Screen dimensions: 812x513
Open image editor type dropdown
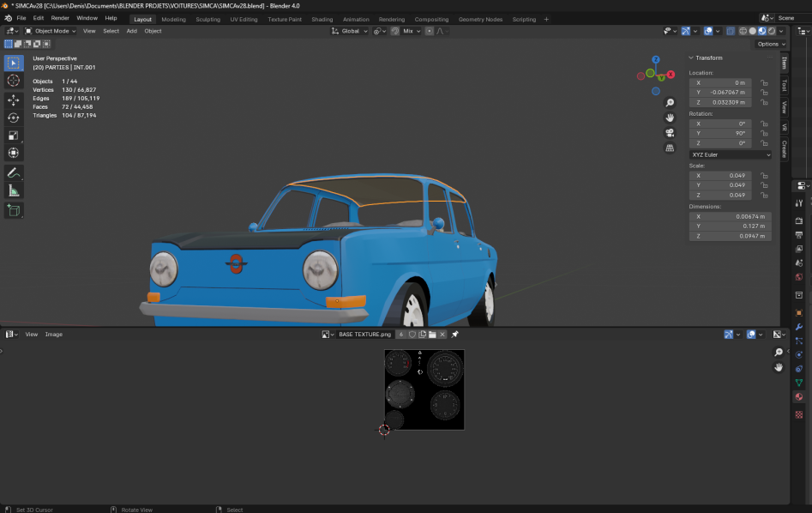(x=12, y=335)
